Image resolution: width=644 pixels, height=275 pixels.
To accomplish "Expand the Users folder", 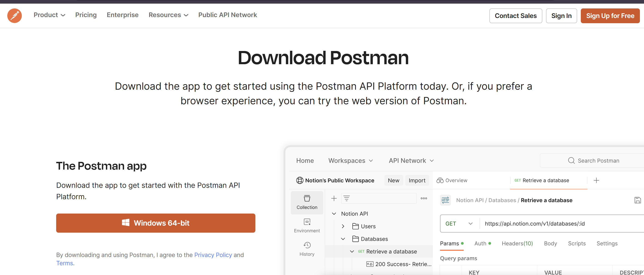I will click(343, 226).
